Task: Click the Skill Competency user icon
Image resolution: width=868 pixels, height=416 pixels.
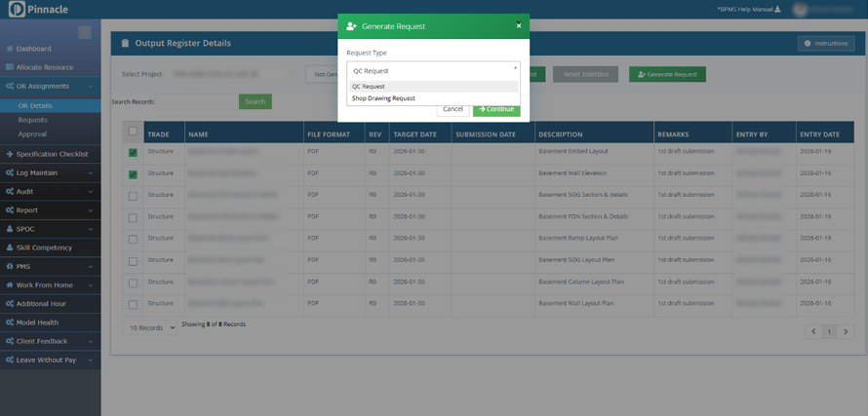Action: 10,247
